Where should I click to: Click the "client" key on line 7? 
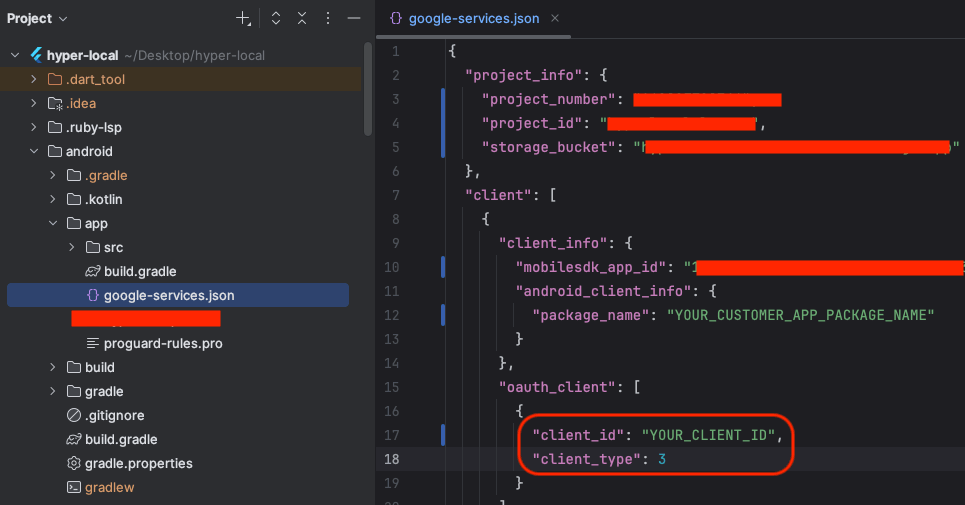(499, 195)
